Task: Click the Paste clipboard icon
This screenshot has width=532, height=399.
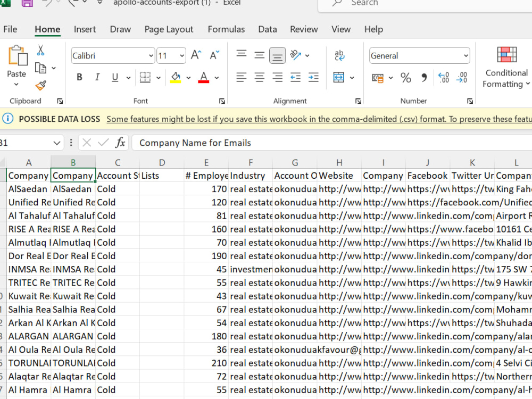Action: point(18,55)
